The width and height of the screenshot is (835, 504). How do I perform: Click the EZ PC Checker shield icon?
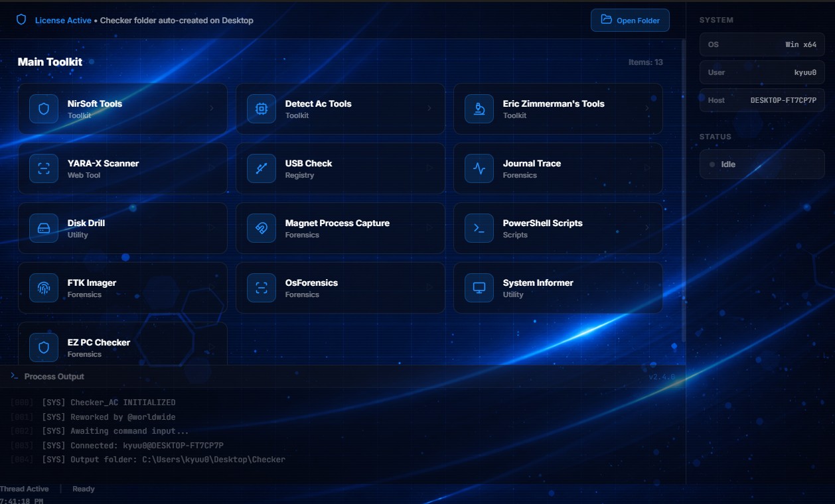click(44, 347)
